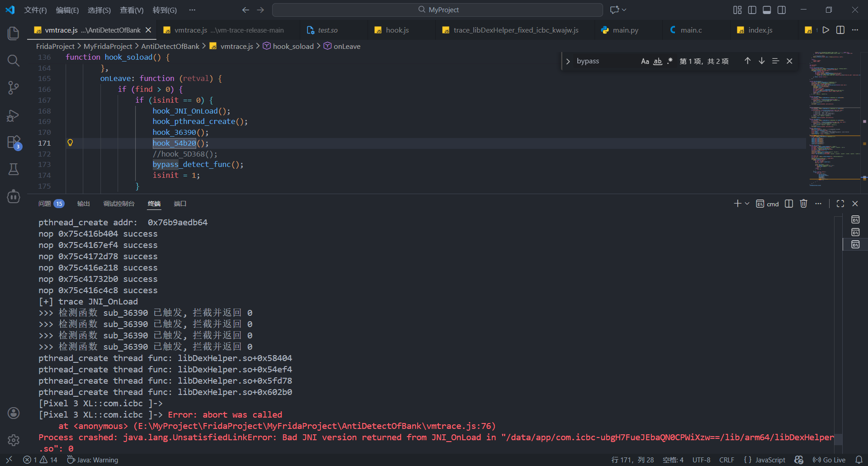
Task: Open terminal panel more actions
Action: [x=818, y=204]
